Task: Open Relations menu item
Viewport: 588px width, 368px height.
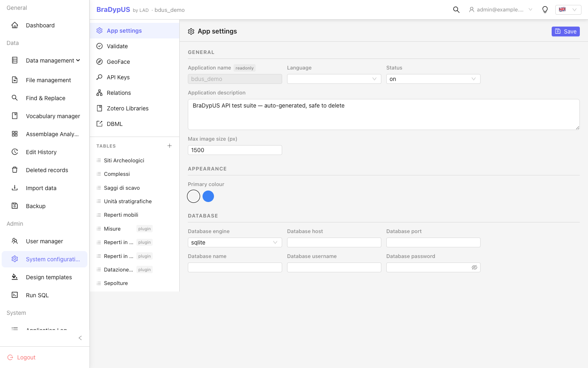Action: point(134,93)
